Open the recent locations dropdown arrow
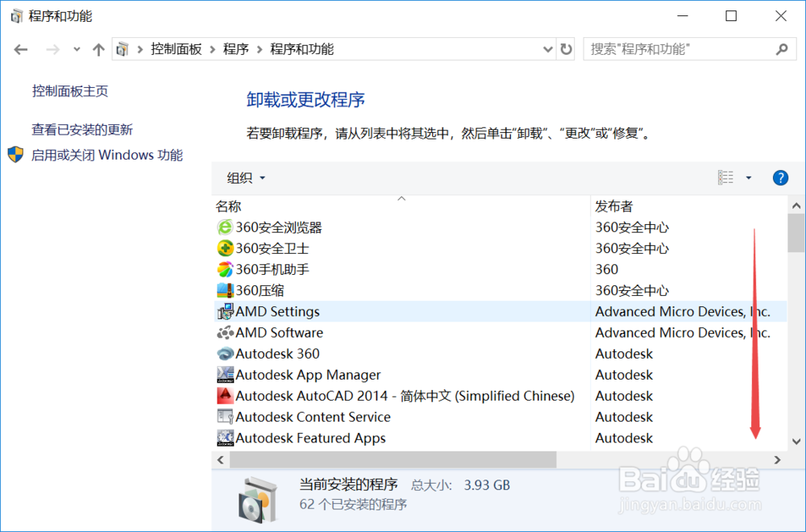Viewport: 806px width, 532px height. coord(77,49)
